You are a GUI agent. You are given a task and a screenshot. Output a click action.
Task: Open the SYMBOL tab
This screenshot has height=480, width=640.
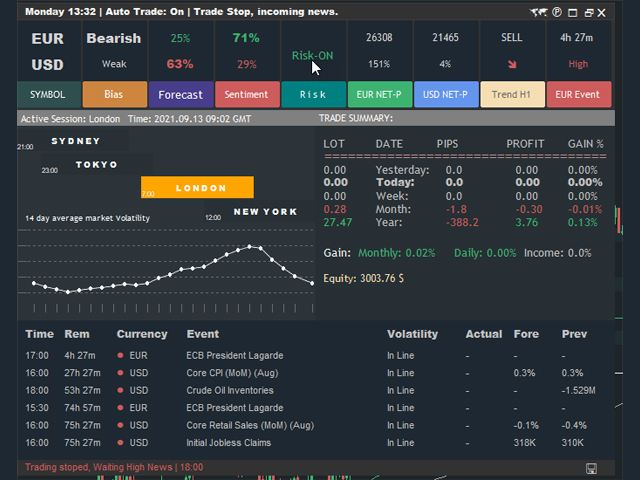click(x=47, y=95)
